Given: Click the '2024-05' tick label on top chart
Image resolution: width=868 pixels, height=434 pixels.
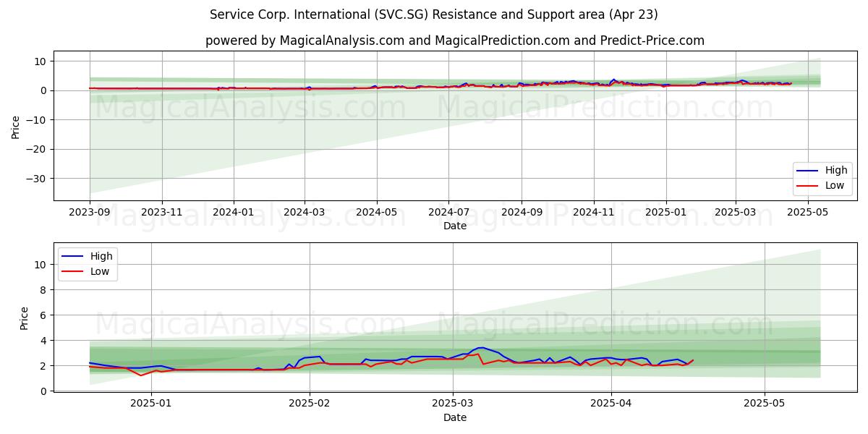Looking at the screenshot, I should [x=376, y=213].
